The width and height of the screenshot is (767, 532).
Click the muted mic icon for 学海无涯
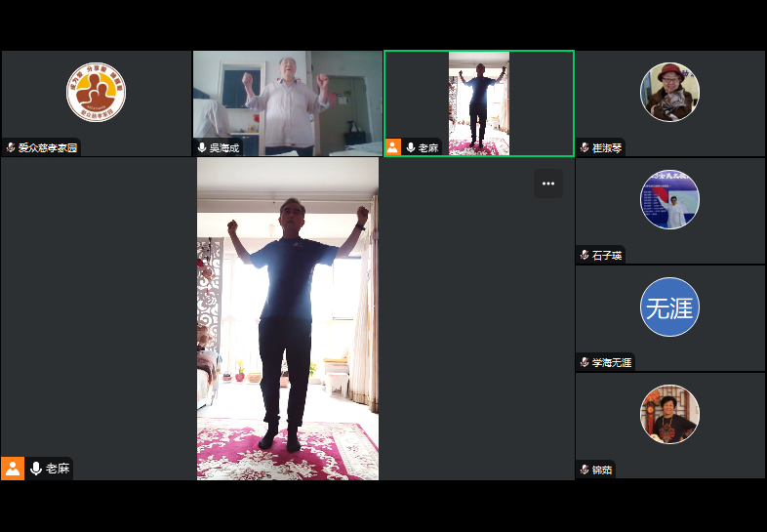[x=585, y=362]
